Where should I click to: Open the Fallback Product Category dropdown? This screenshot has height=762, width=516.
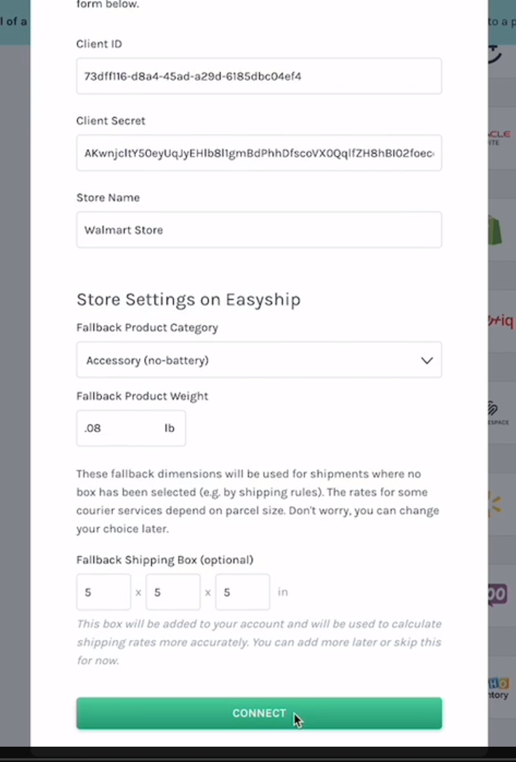click(259, 360)
